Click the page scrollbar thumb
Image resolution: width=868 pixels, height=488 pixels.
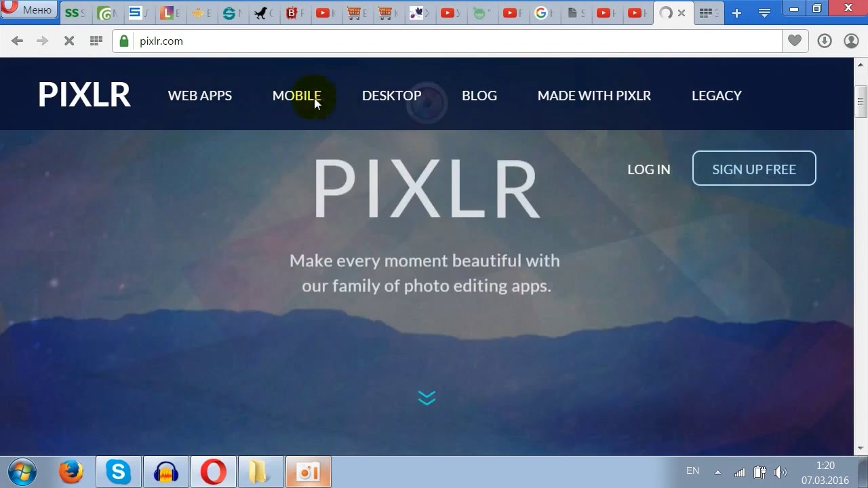(x=861, y=102)
